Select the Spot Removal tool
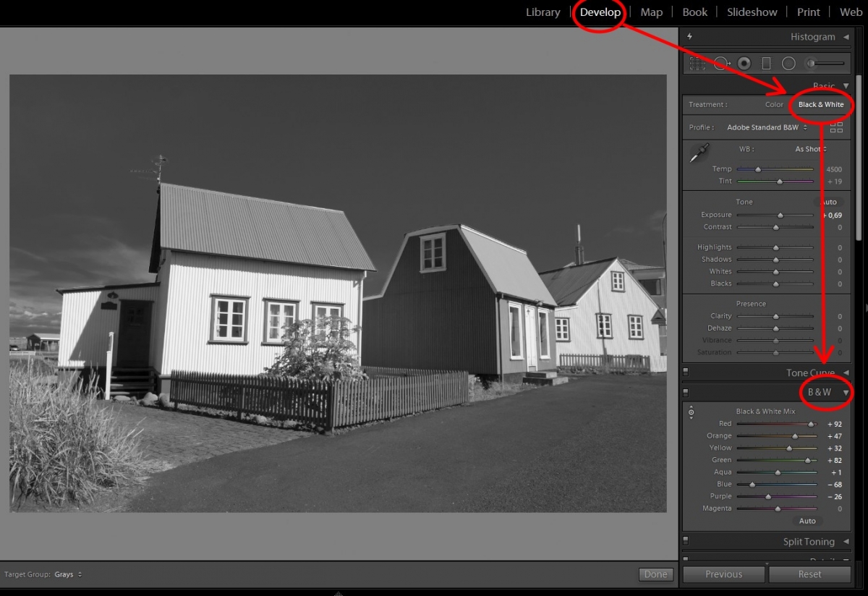The image size is (868, 596). (720, 64)
